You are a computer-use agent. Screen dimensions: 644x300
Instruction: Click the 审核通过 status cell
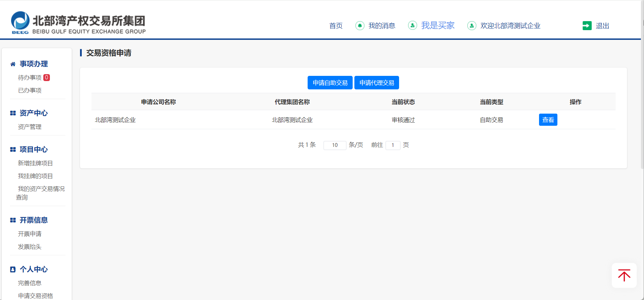(x=403, y=120)
